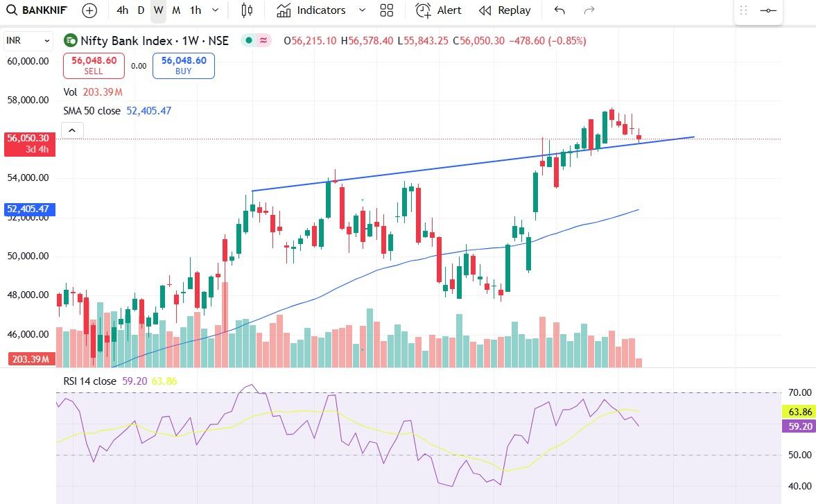The image size is (816, 504).
Task: Switch to M monthly timeframe
Action: point(176,10)
